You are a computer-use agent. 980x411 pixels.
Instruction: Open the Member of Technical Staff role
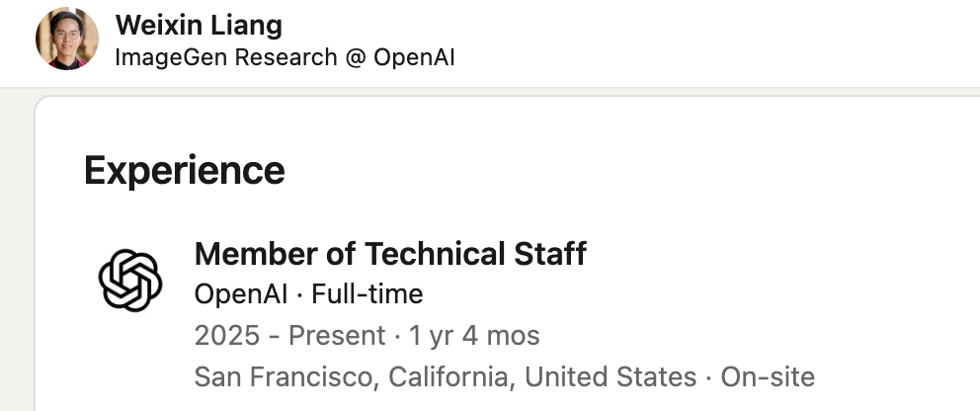(x=390, y=254)
